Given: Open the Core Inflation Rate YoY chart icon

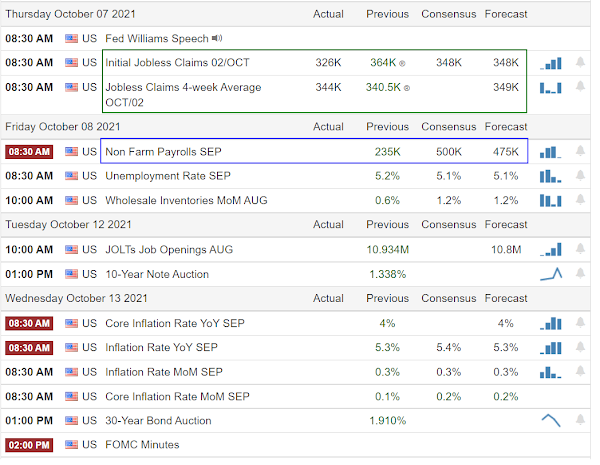Looking at the screenshot, I should tap(551, 323).
